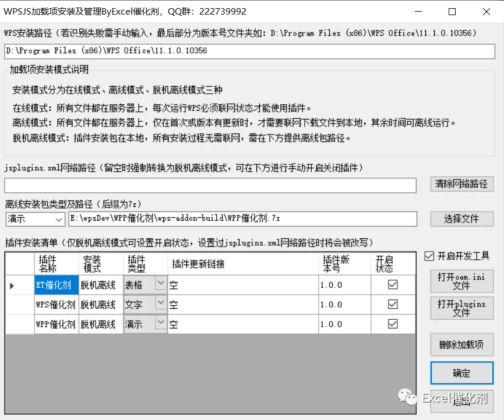Uncheck 开启状态 for the WPP催化剂 row
Viewport: 504px width, 420px height.
tap(393, 324)
